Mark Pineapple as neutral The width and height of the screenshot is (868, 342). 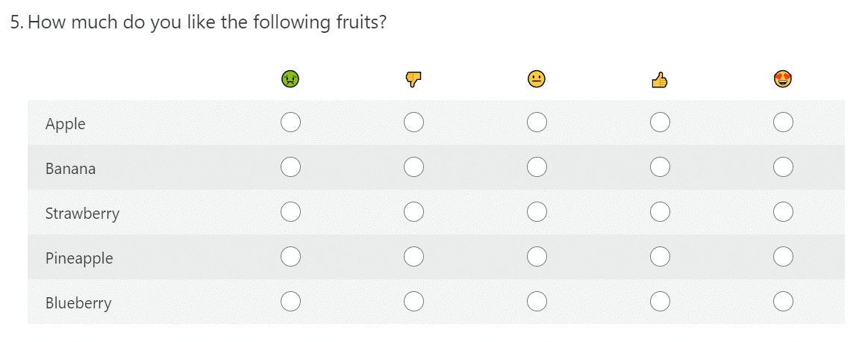click(537, 257)
